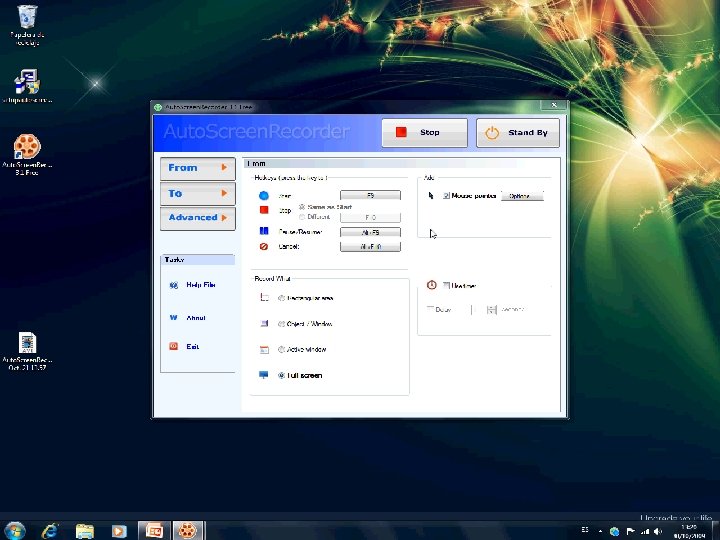Image resolution: width=720 pixels, height=540 pixels.
Task: Toggle the Delay checkbox
Action: [430, 309]
